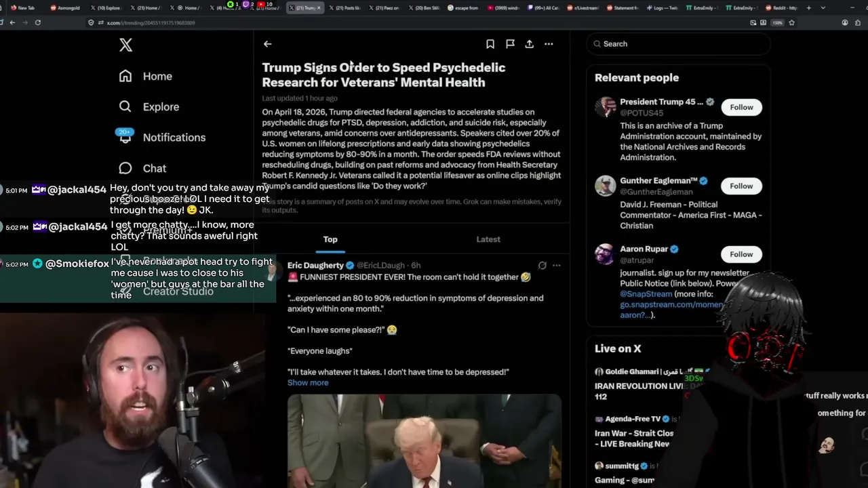Bookmark the trending story

[490, 44]
